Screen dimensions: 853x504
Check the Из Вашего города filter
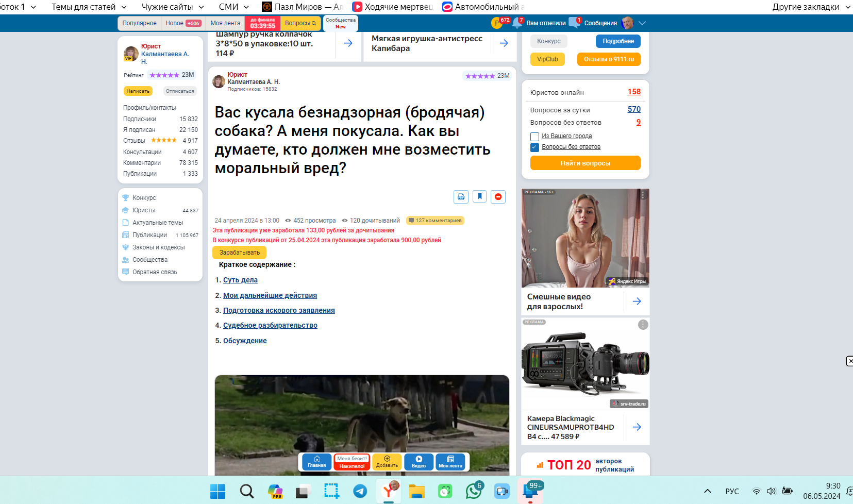click(534, 136)
